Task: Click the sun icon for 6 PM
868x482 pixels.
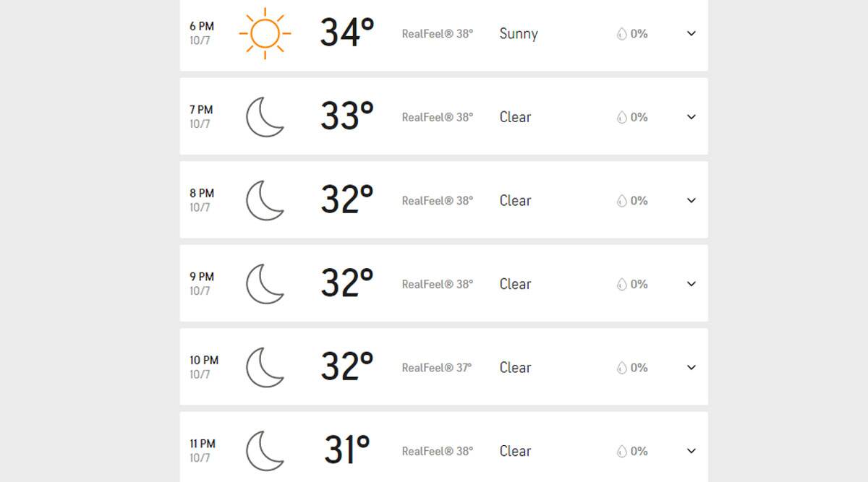Action: 265,33
